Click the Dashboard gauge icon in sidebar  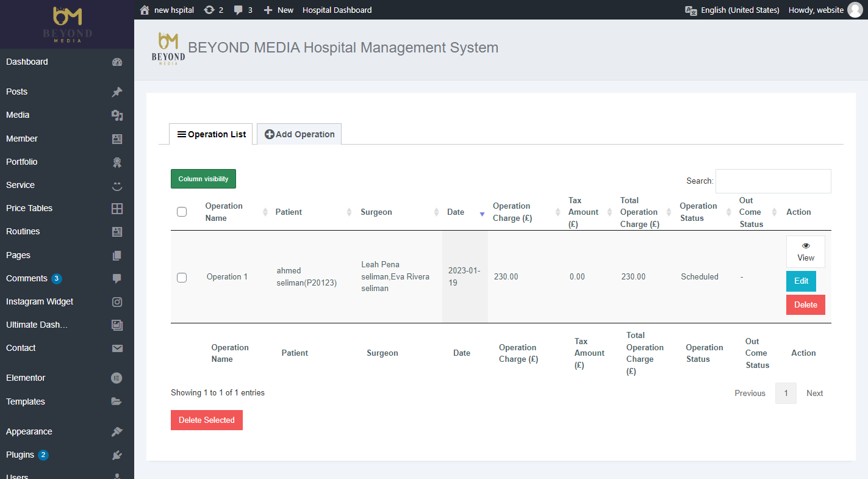117,62
